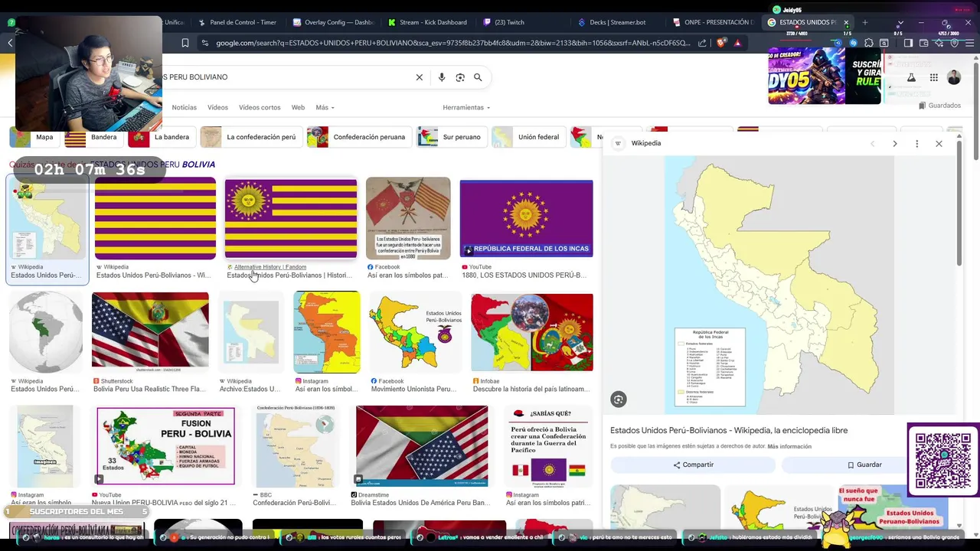Switch to (23) Twitch browser tab
980x551 pixels.
523,22
